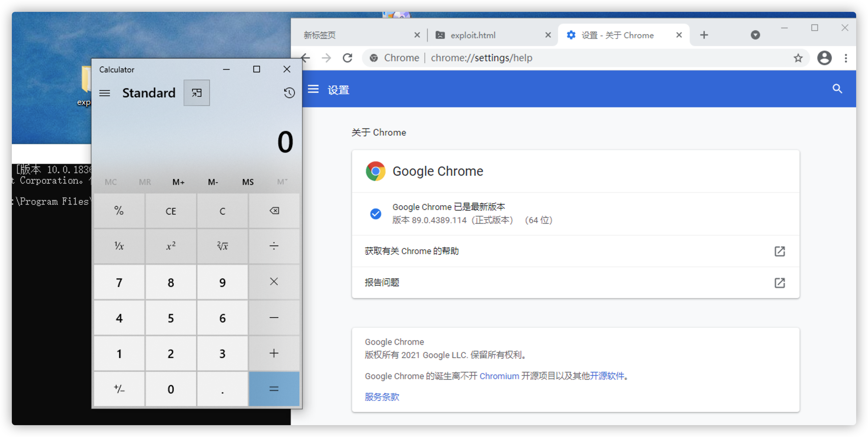
Task: Click version text 89.0.4389.114
Action: coord(439,220)
